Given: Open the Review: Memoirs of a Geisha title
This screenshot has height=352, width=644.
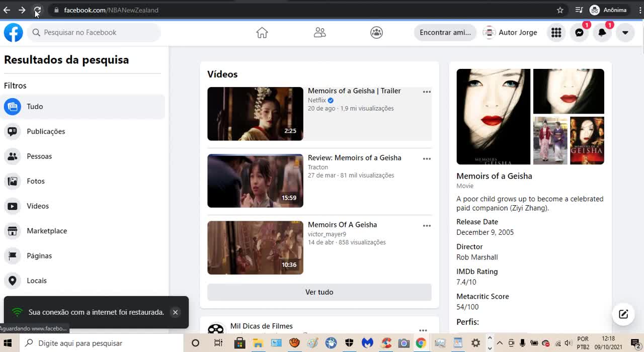Looking at the screenshot, I should pos(355,158).
